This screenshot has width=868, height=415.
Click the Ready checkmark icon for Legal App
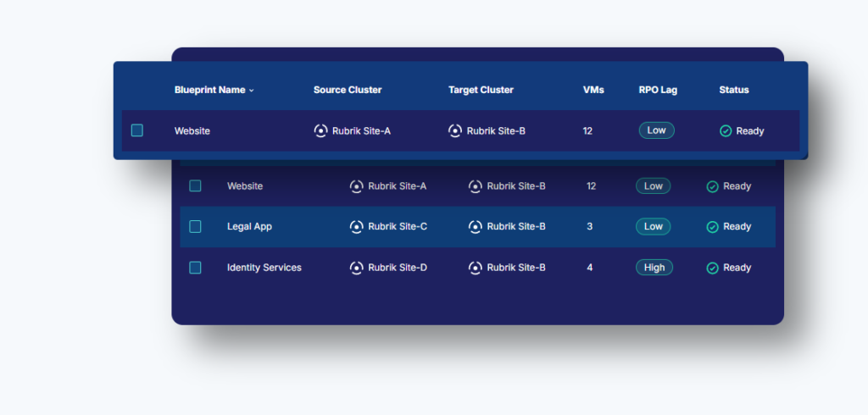(x=713, y=227)
